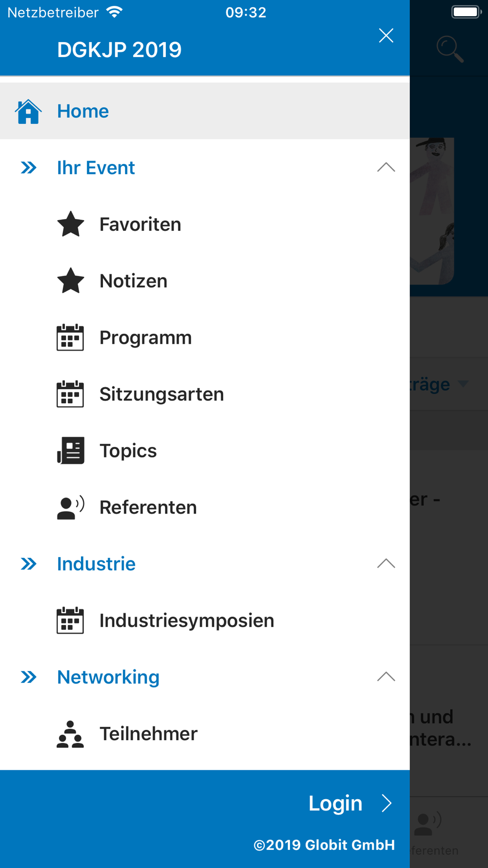The width and height of the screenshot is (488, 868).
Task: Select Topics from the side menu
Action: pyautogui.click(x=128, y=451)
